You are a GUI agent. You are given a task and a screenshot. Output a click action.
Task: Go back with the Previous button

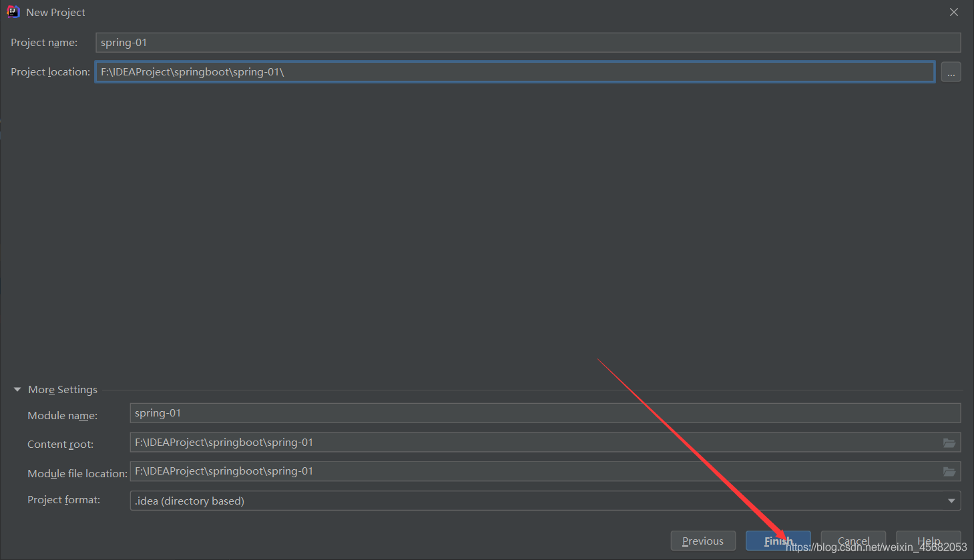click(703, 541)
